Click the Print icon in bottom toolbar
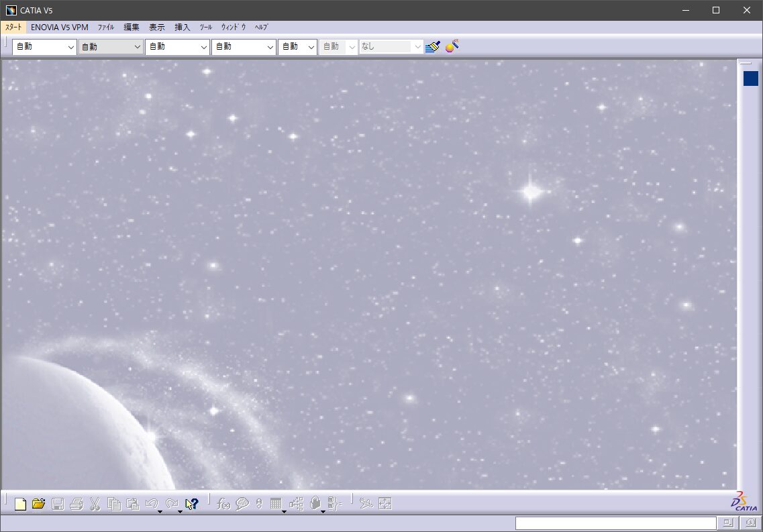Viewport: 763px width, 532px height. click(77, 504)
